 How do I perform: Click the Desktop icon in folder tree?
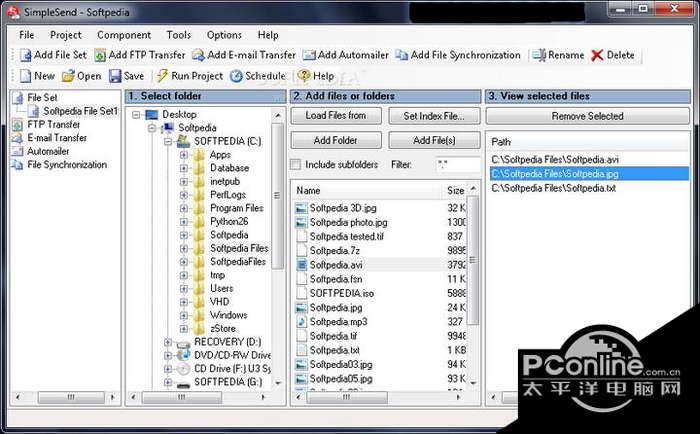click(x=152, y=114)
